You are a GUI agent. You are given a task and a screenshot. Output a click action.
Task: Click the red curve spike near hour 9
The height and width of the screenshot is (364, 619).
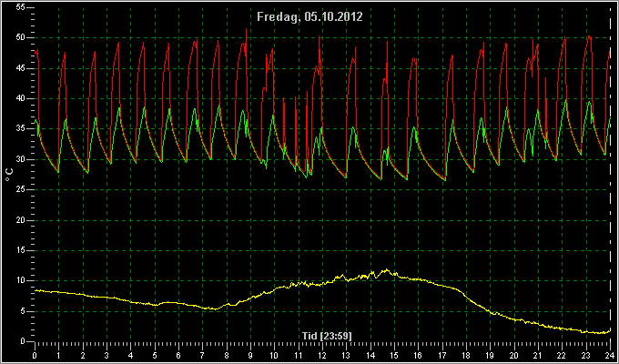pos(246,30)
